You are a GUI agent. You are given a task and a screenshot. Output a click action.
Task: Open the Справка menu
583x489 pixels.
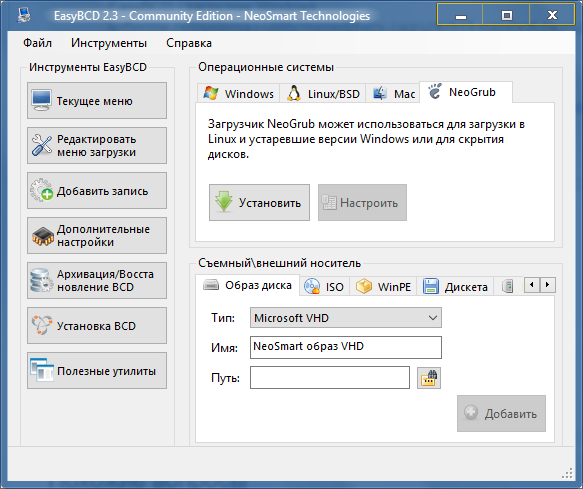click(x=189, y=43)
